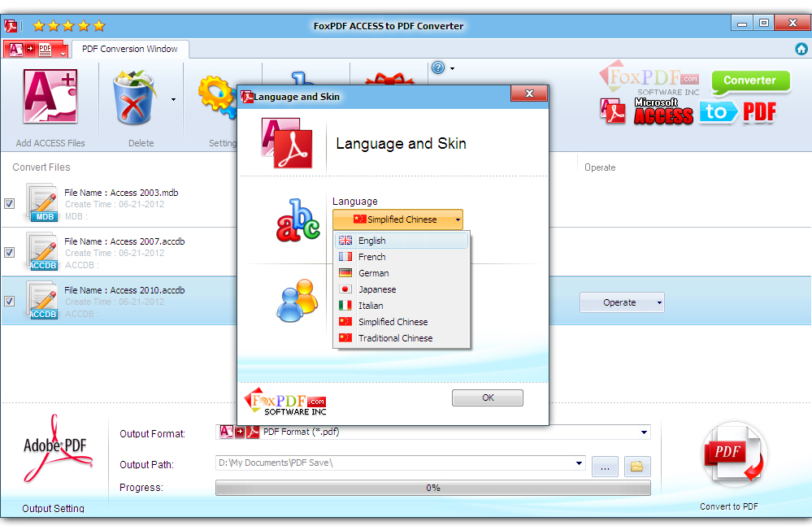Viewport: 812px width, 530px height.
Task: Select the file name Access 2003.mdb
Action: point(121,193)
